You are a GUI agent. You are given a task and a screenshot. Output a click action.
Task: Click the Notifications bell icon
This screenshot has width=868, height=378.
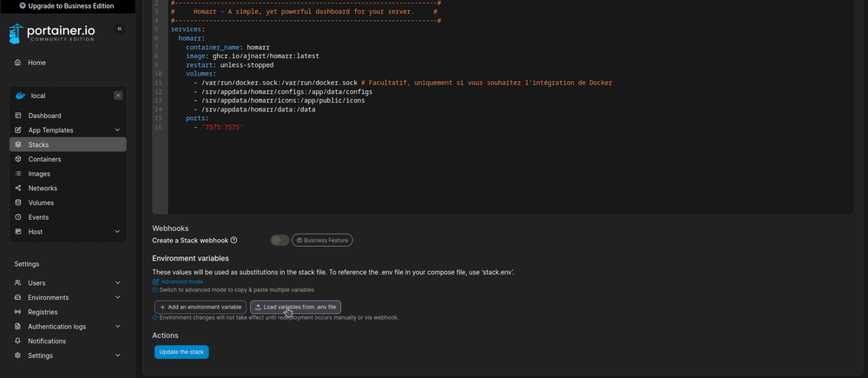18,341
